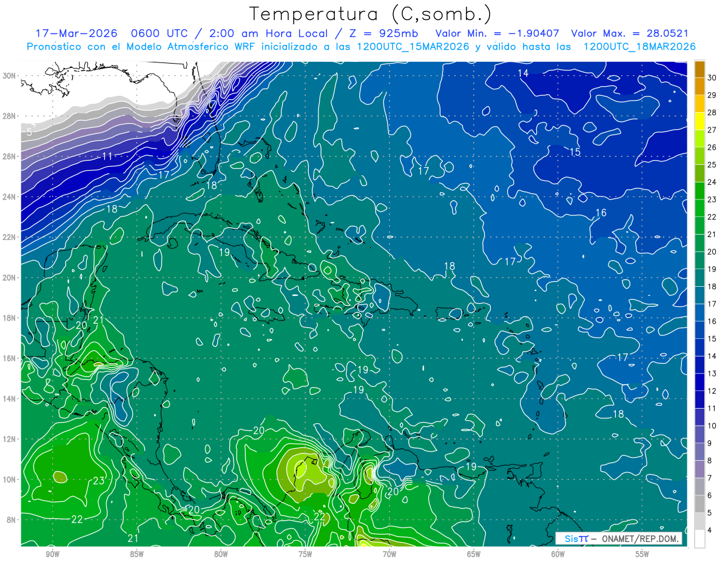Viewport: 728px width, 562px height.
Task: Click the yellow swatch between 27 and 28
Action: pyautogui.click(x=699, y=122)
